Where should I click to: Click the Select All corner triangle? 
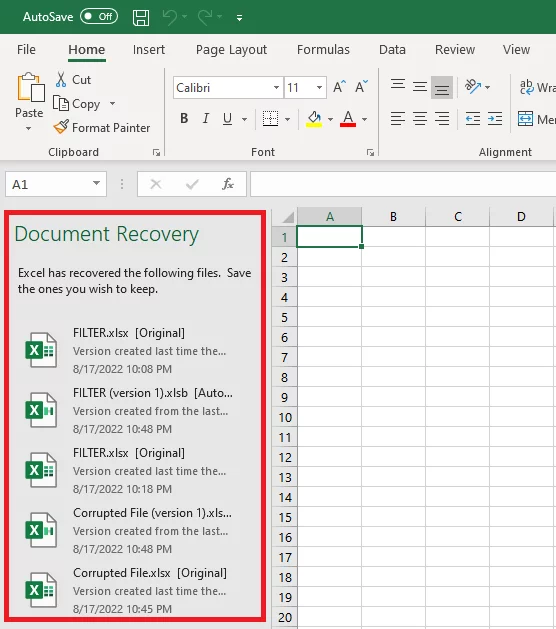click(288, 217)
